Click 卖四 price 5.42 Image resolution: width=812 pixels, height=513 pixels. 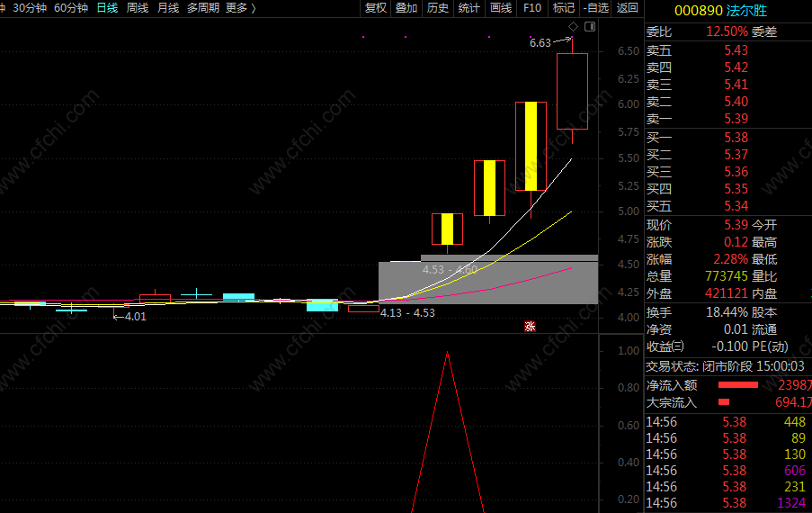point(736,67)
